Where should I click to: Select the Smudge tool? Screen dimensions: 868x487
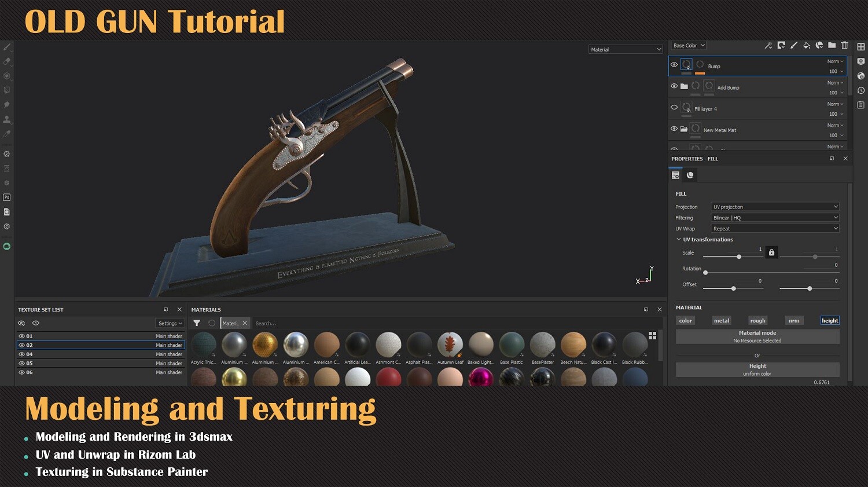click(7, 105)
